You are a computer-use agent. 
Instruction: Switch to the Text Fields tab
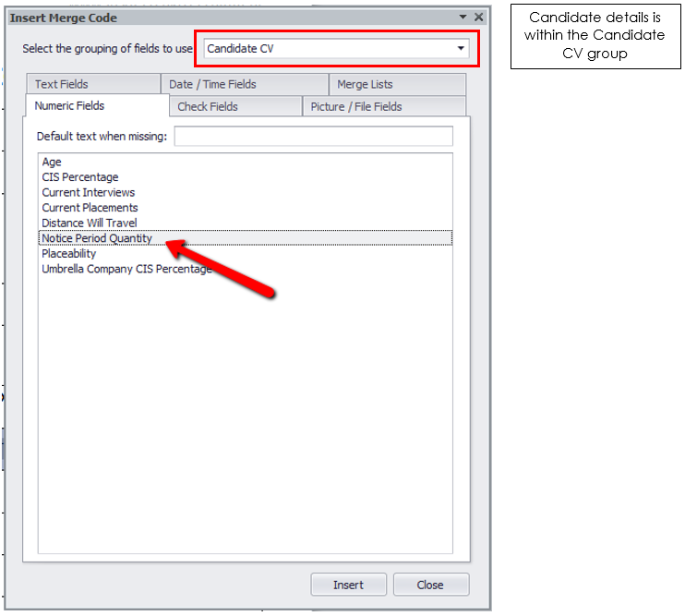tap(62, 84)
